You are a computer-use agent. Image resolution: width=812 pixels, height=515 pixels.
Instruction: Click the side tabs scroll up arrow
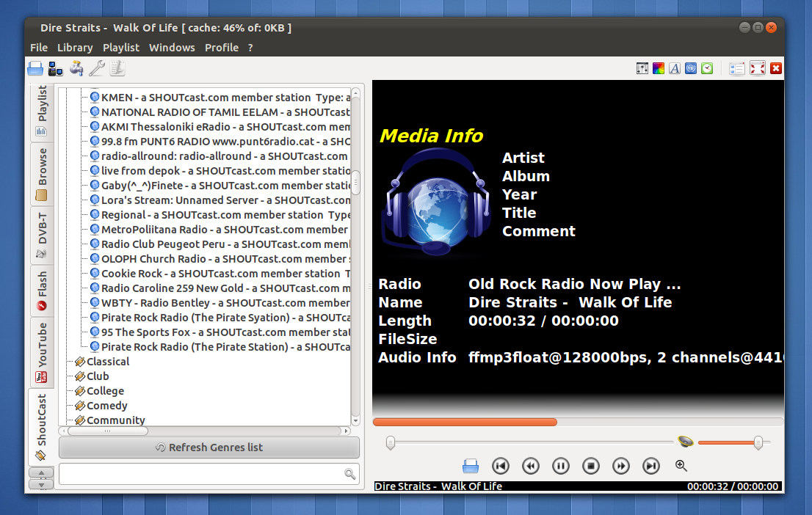[x=41, y=472]
